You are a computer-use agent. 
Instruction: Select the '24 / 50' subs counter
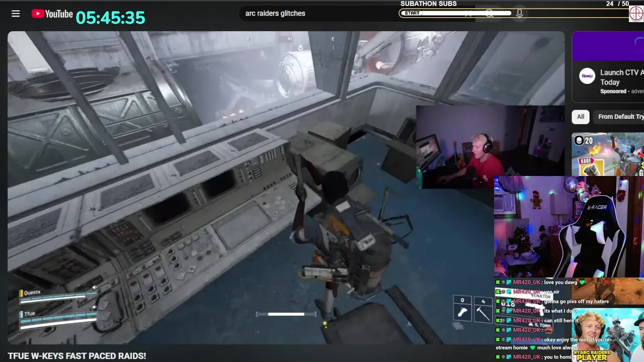[617, 4]
